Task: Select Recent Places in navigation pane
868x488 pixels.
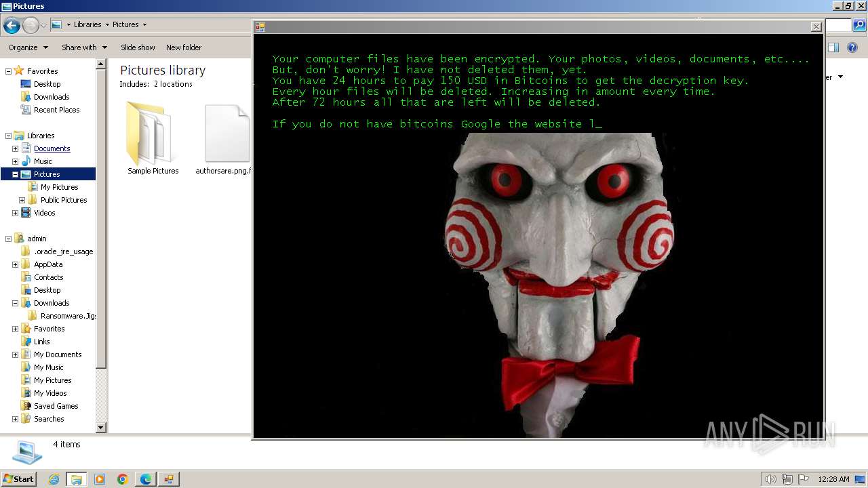Action: point(56,110)
